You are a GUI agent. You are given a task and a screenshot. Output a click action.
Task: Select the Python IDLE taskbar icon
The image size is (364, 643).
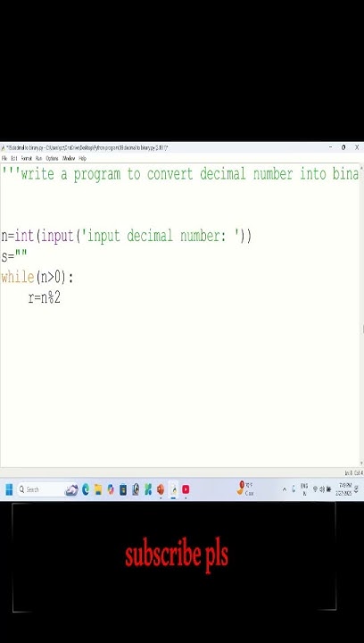pos(173,489)
